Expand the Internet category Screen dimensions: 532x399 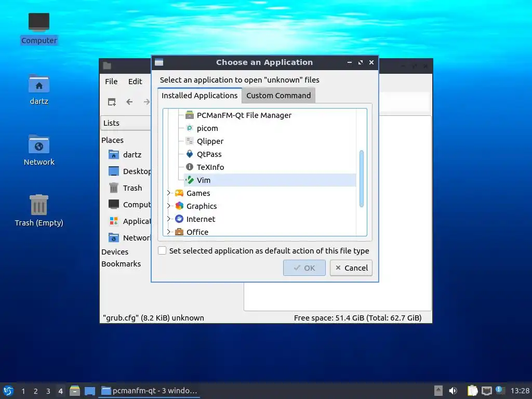click(x=169, y=219)
